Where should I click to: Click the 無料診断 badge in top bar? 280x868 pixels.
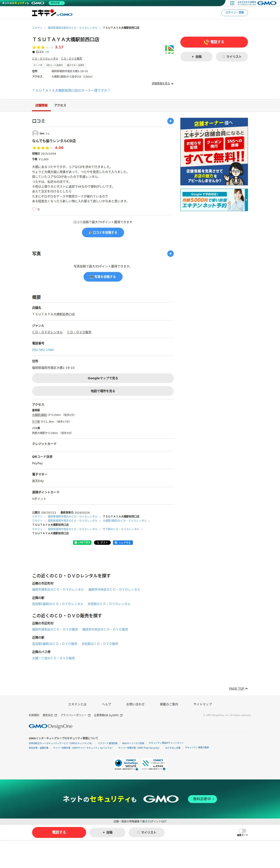click(x=57, y=3)
